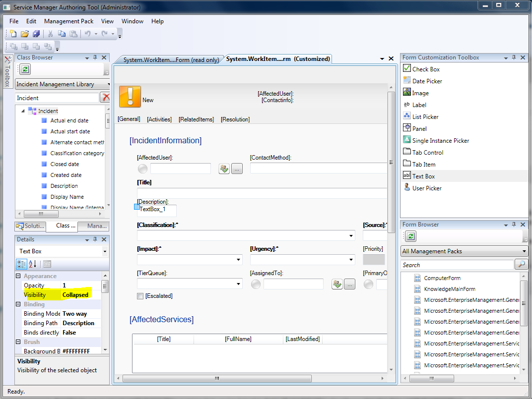This screenshot has height=399, width=532.
Task: Open the Management Pack menu
Action: 68,21
